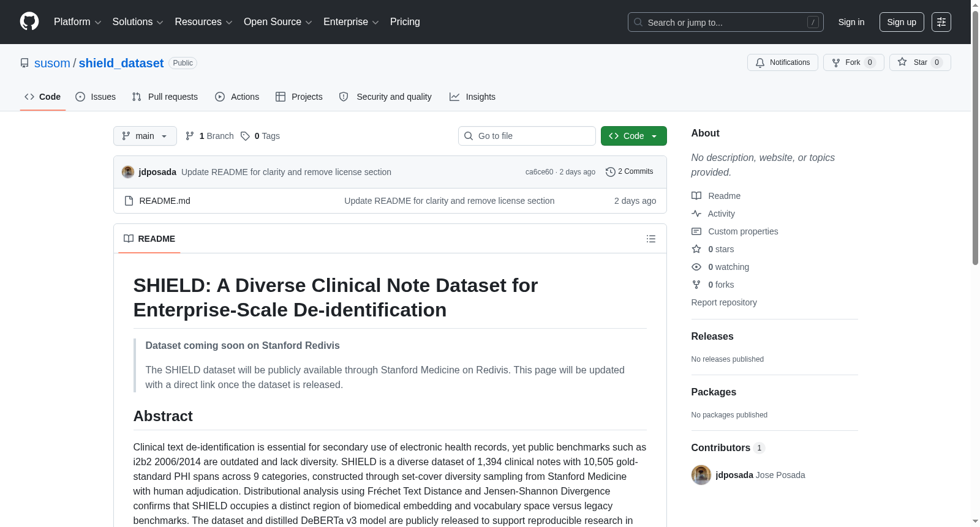The width and height of the screenshot is (980, 527).
Task: Click jdposada avatar in commit row
Action: [x=128, y=172]
